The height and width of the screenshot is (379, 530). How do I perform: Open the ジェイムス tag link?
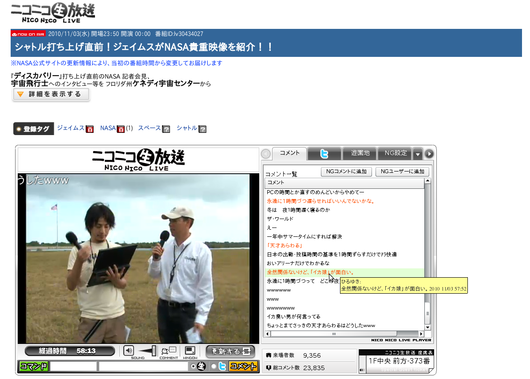[x=71, y=128]
